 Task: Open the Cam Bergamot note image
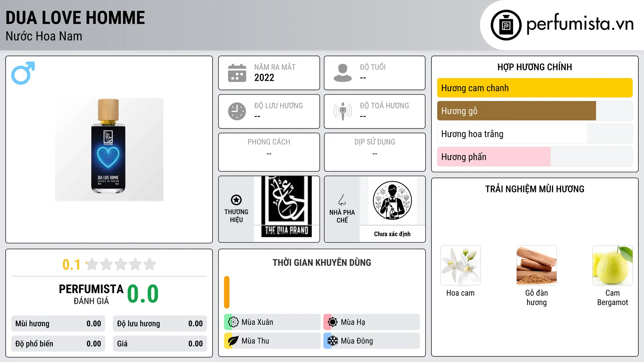613,265
